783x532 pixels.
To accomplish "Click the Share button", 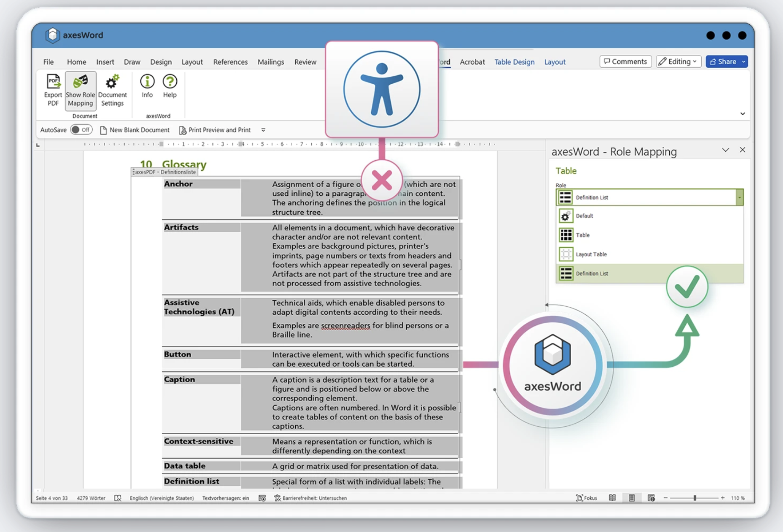I will tap(726, 62).
